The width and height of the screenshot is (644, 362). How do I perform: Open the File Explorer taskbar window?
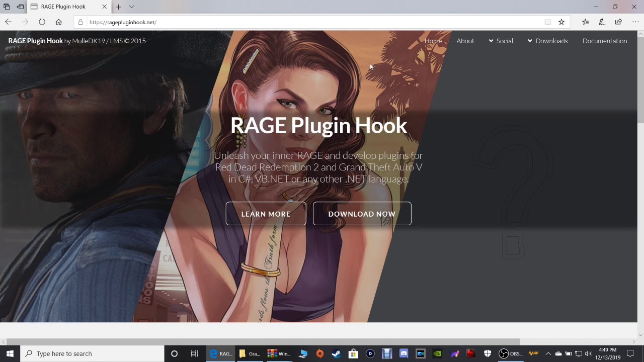pos(250,353)
